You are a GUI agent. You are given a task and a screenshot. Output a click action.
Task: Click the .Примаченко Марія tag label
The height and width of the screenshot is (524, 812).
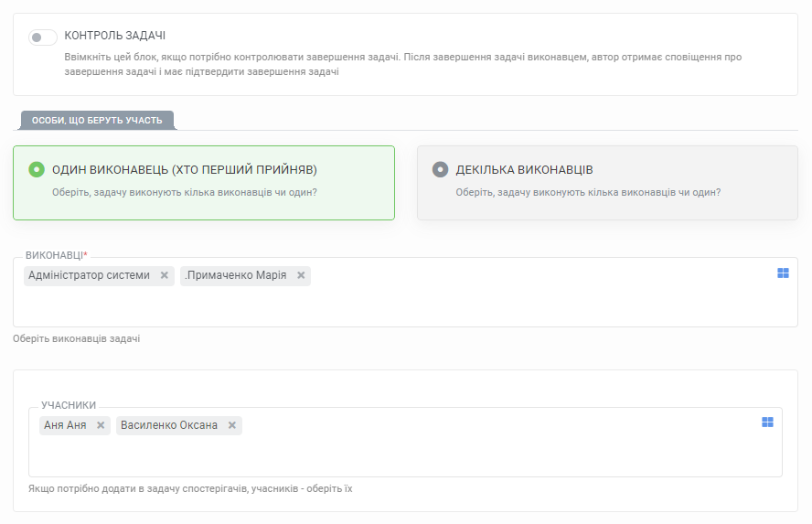pyautogui.click(x=236, y=275)
